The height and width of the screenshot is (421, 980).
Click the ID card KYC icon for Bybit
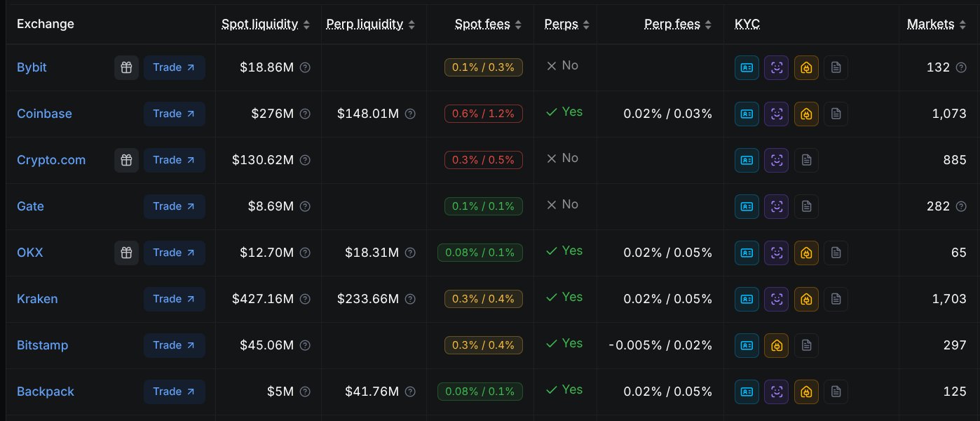coord(747,67)
